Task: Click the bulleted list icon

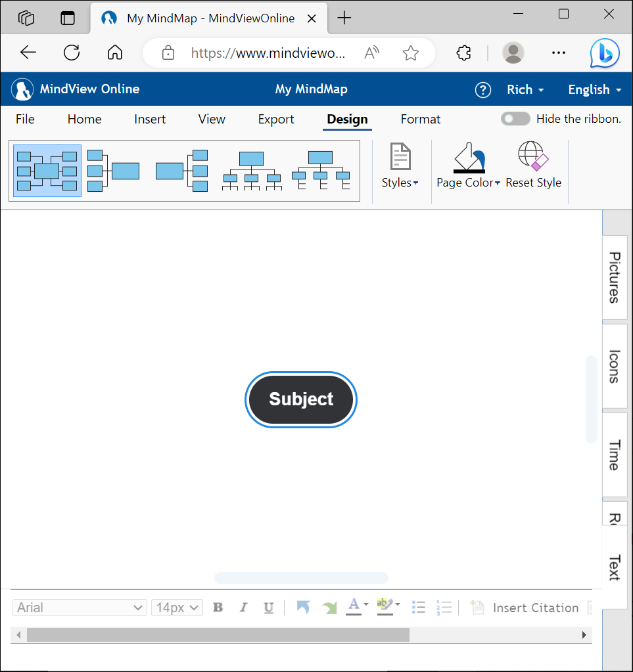Action: tap(418, 608)
